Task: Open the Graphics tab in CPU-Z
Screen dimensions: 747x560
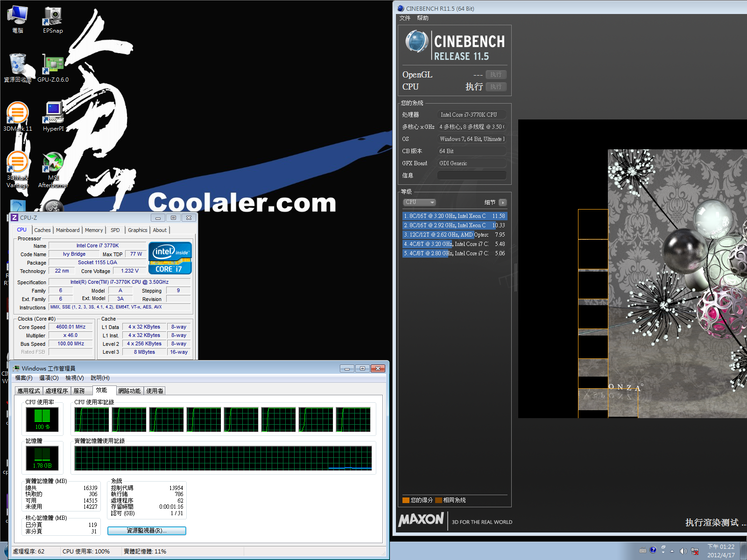Action: click(138, 230)
